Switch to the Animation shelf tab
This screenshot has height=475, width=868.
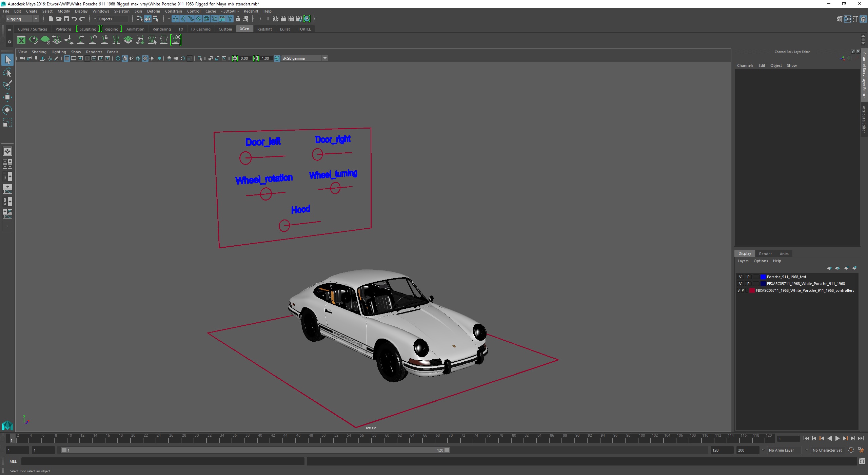pos(135,29)
